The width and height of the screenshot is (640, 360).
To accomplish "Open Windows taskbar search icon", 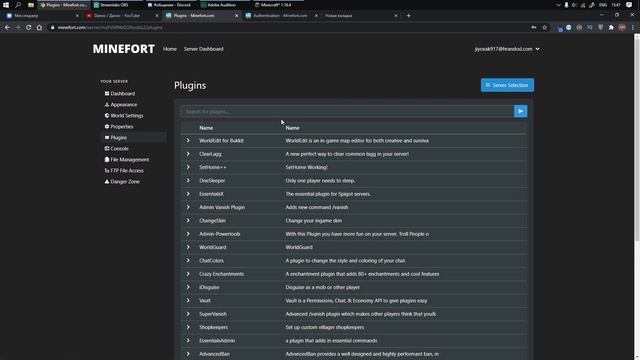I will 18,5.
